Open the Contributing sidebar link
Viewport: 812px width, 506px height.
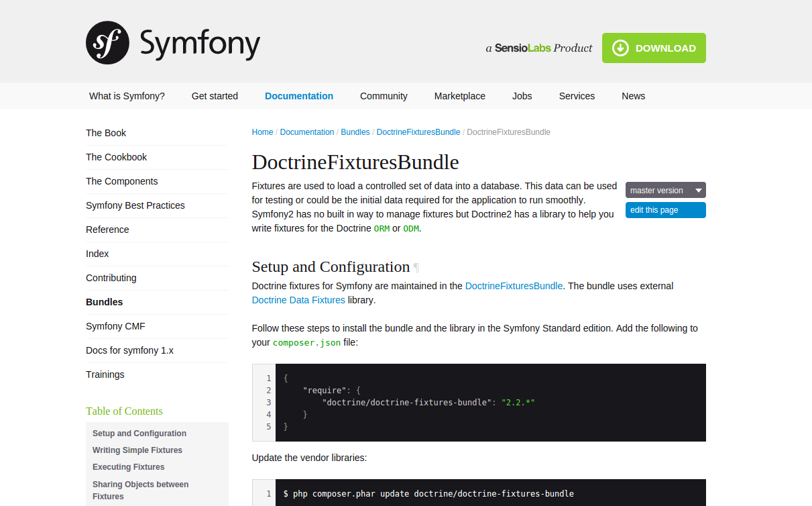click(111, 278)
